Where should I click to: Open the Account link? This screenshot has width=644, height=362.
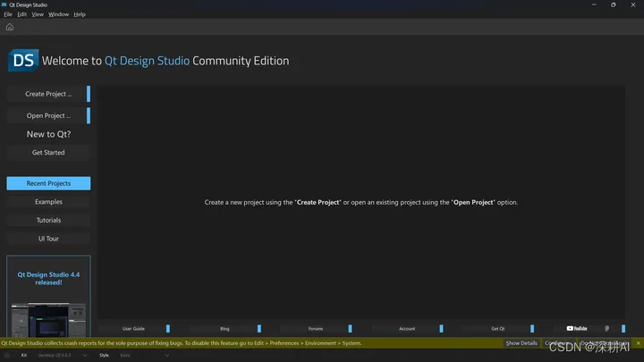click(407, 329)
